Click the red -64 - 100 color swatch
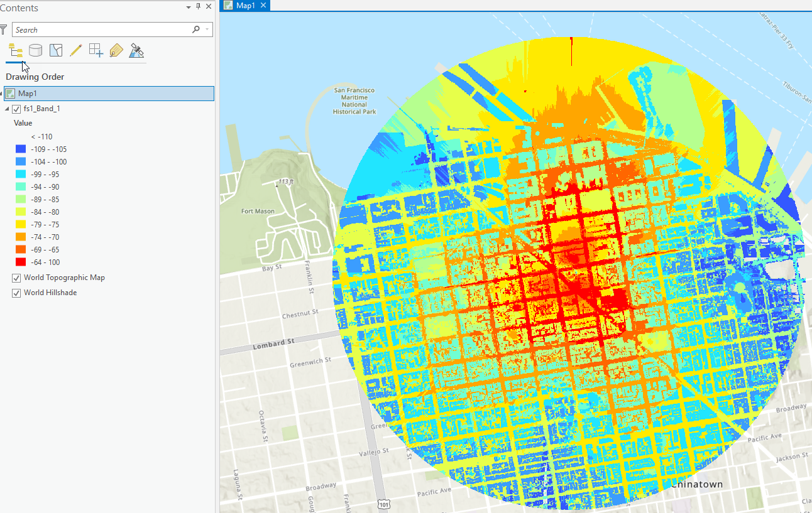The height and width of the screenshot is (513, 812). [x=21, y=262]
